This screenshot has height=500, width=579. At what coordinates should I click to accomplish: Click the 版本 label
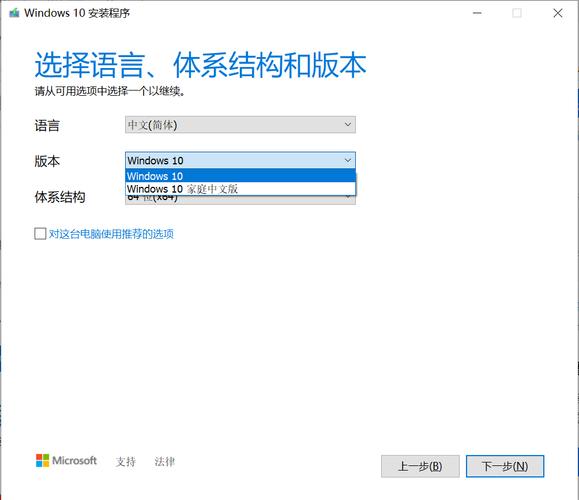click(47, 161)
